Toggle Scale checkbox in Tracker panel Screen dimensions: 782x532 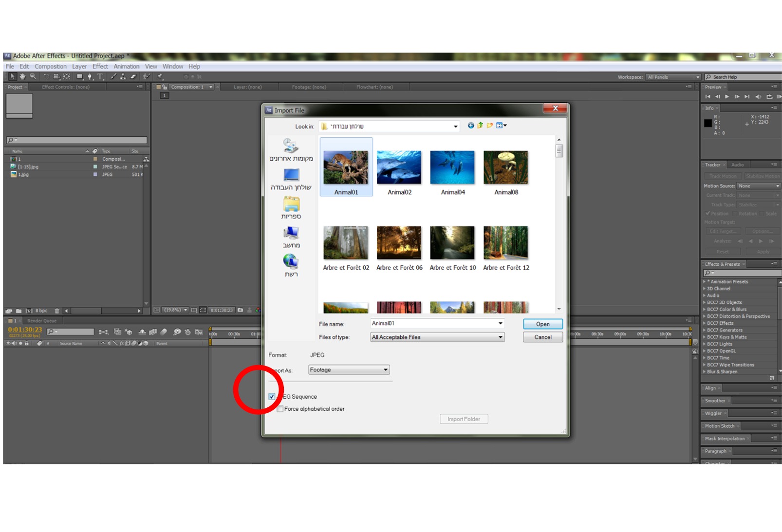[762, 214]
